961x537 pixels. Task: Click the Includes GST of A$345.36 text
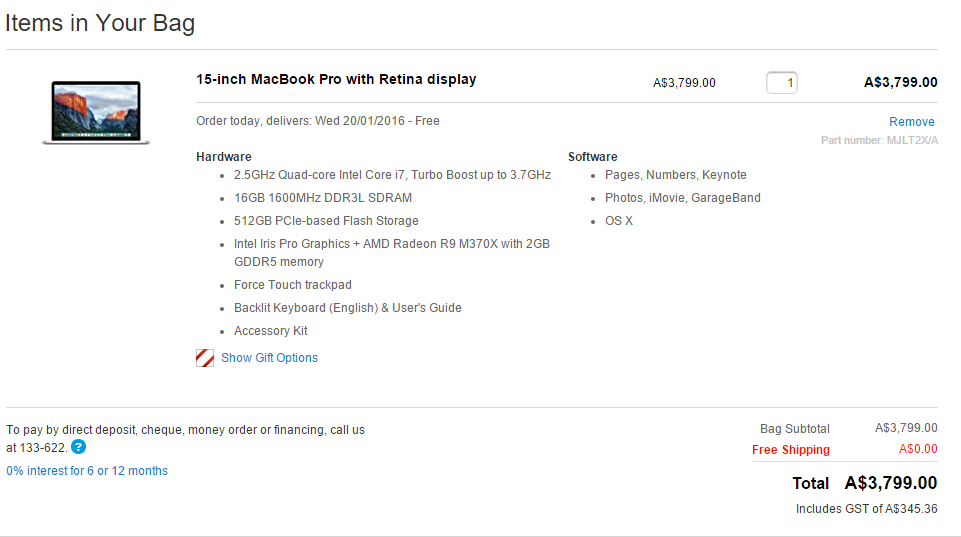click(x=866, y=509)
